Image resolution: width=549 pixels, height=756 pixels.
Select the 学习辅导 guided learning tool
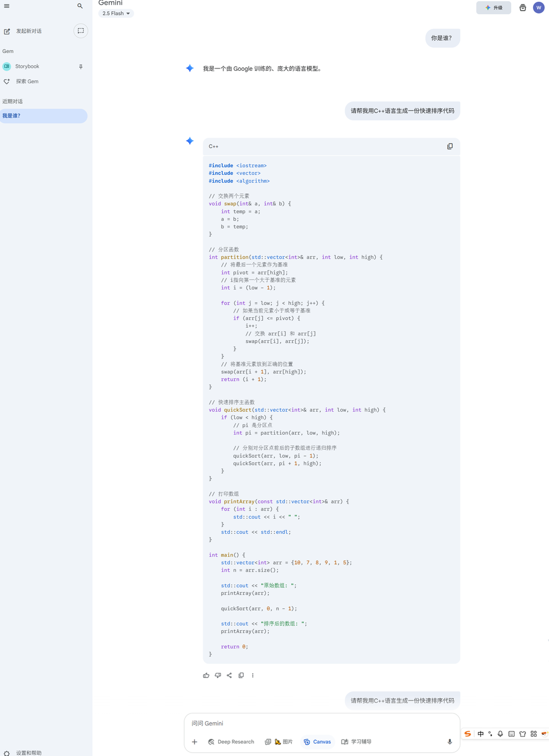[356, 742]
